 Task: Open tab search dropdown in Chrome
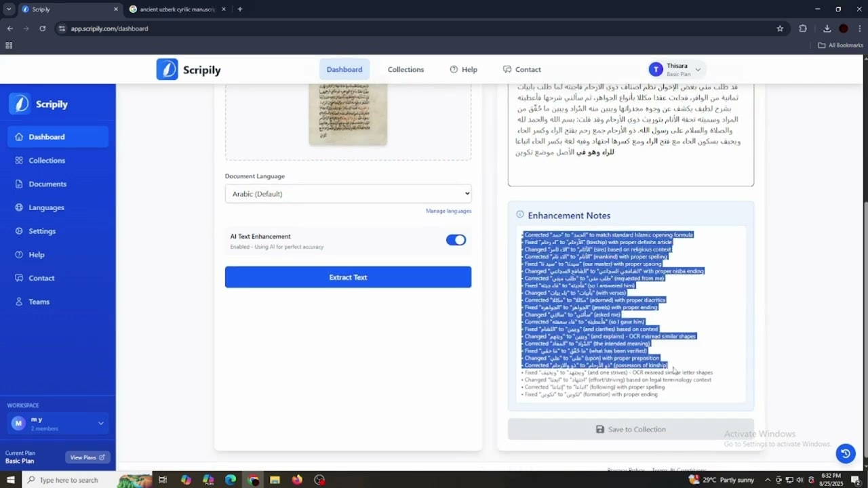click(9, 9)
